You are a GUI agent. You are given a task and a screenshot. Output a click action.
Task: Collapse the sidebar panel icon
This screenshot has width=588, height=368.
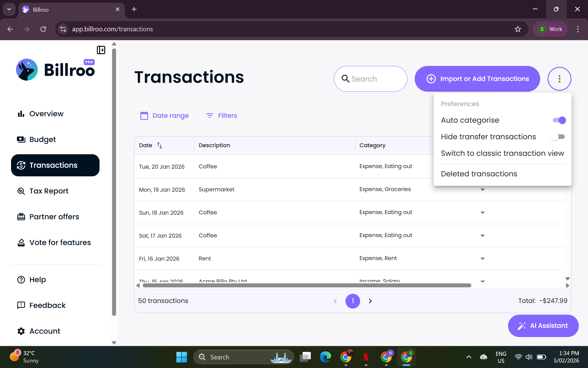point(101,50)
